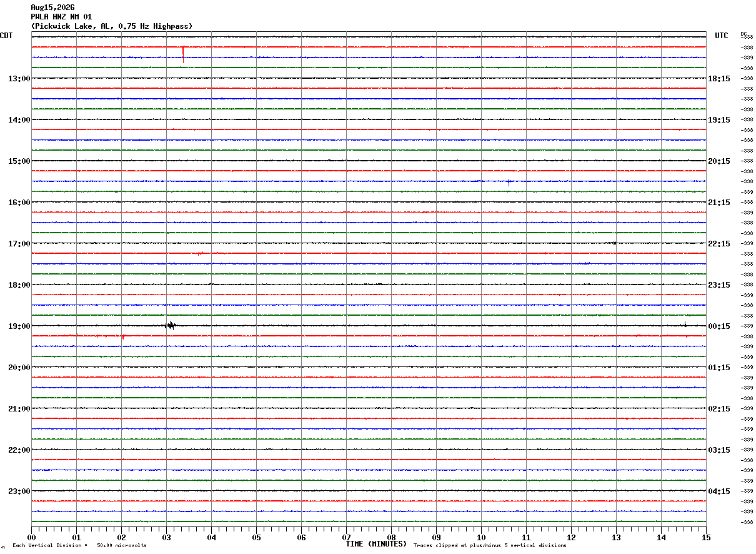The image size is (756, 554).
Task: Click the red blip near minute 02 below the 19:00 trace
Action: pyautogui.click(x=123, y=336)
